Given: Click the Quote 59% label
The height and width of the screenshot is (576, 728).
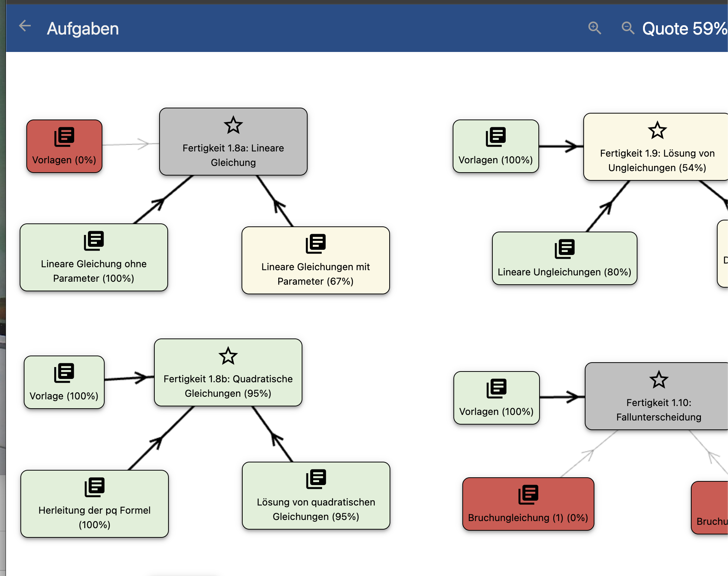Looking at the screenshot, I should point(684,29).
